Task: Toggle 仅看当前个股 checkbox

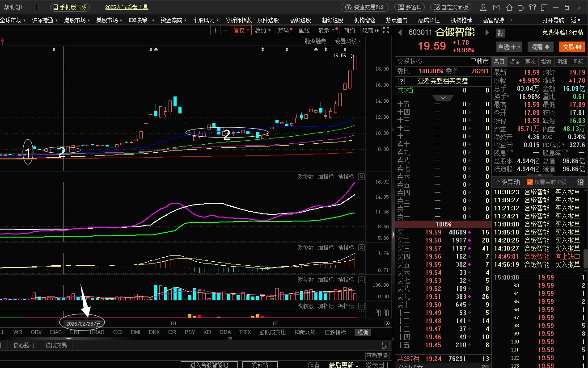Action: [530, 182]
